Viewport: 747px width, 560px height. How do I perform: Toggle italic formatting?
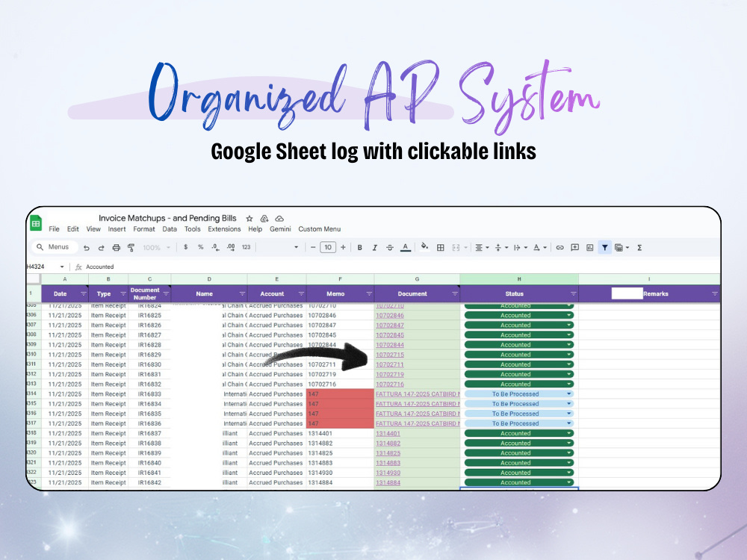tap(375, 248)
